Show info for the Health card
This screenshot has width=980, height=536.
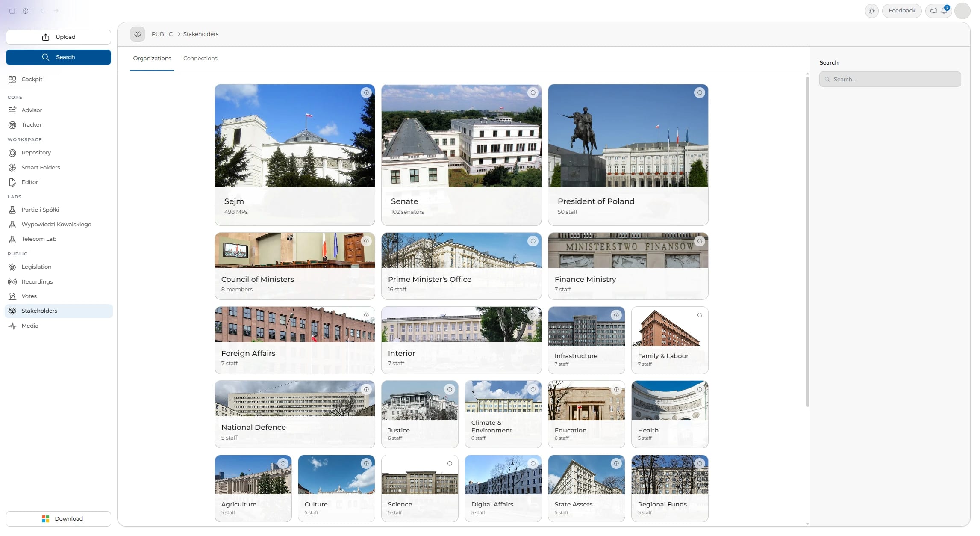700,389
